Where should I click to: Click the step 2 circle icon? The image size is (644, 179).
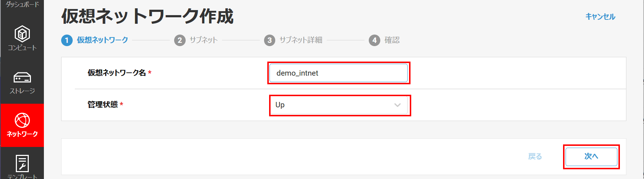tap(180, 40)
